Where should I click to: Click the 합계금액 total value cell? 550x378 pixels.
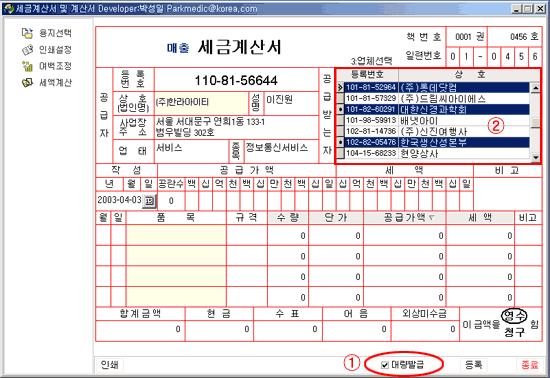(140, 330)
